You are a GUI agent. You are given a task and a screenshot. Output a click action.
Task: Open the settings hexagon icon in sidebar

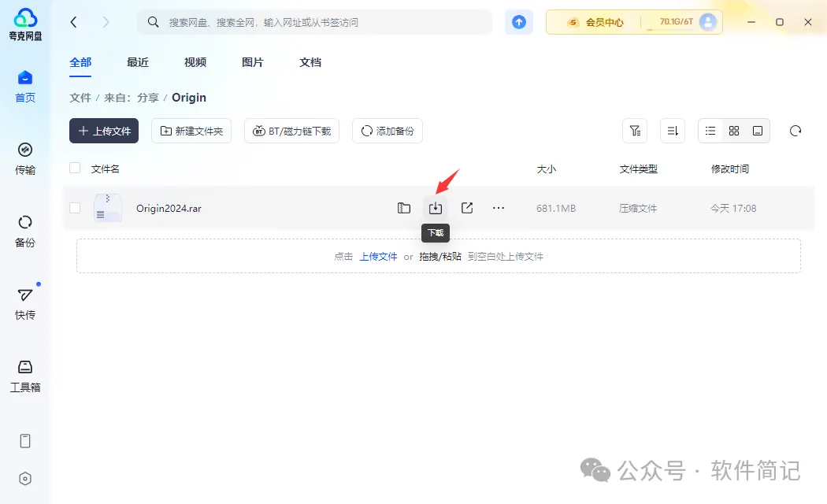(x=24, y=479)
